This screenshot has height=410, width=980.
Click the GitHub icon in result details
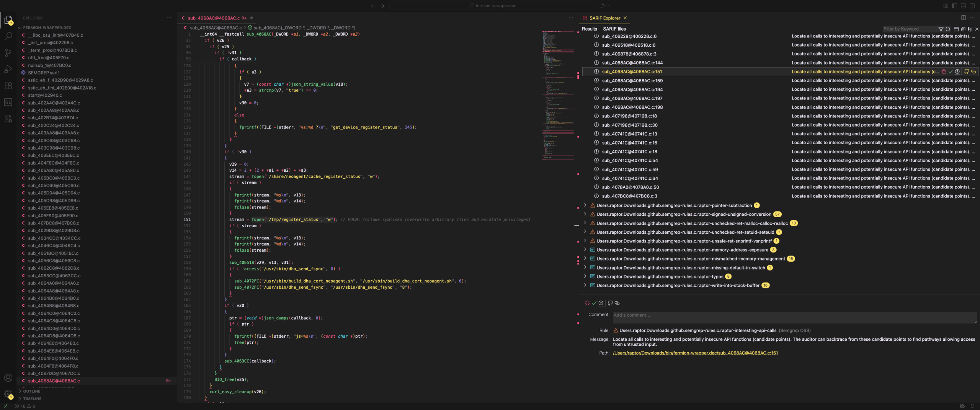pos(610,303)
